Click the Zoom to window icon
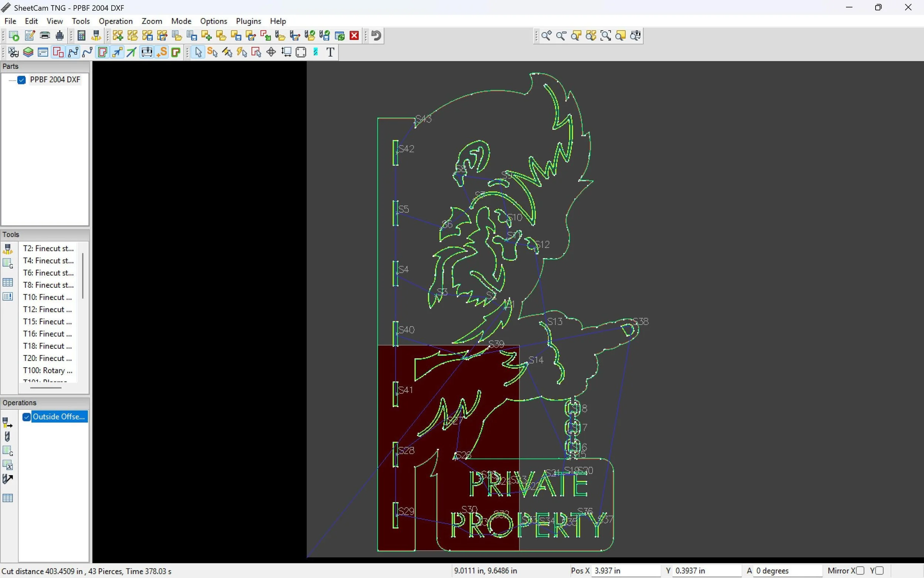This screenshot has width=924, height=578. 606,36
